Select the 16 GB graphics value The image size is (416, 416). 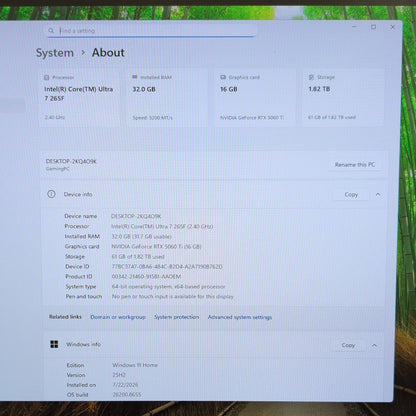pos(229,89)
